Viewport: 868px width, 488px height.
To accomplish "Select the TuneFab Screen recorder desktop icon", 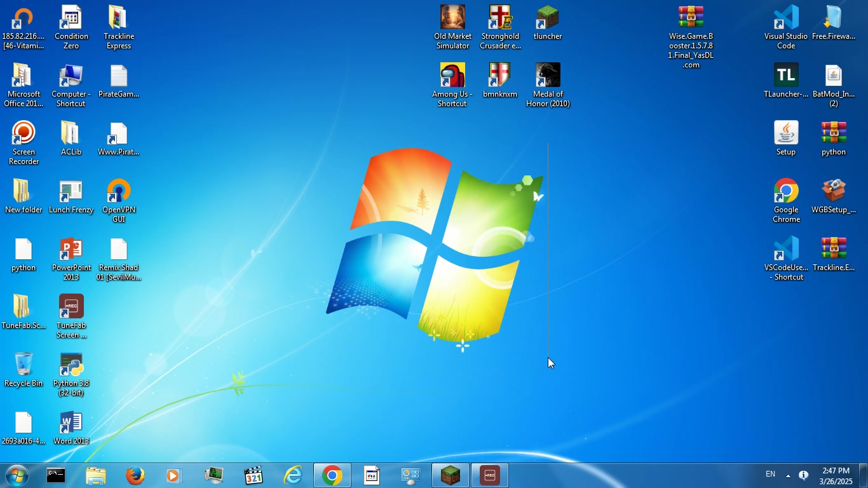I will coord(71,317).
